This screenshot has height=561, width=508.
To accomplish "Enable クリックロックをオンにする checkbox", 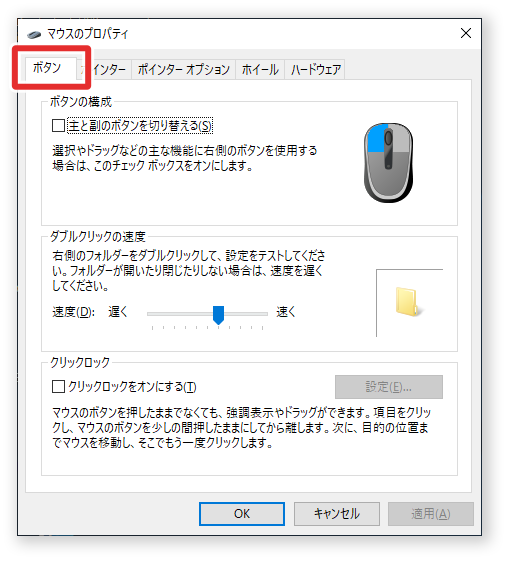I will click(x=58, y=387).
